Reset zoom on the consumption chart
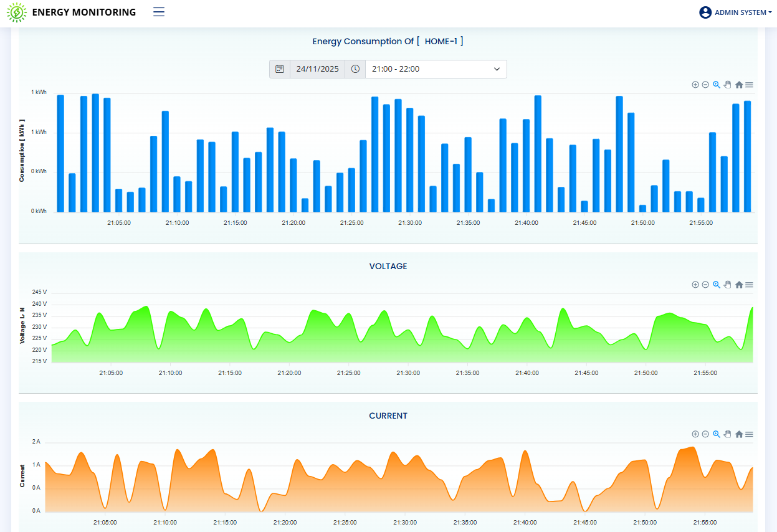777x532 pixels. (x=739, y=85)
